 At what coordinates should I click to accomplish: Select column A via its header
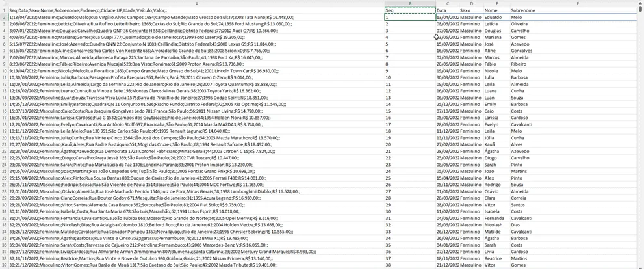(x=196, y=4)
